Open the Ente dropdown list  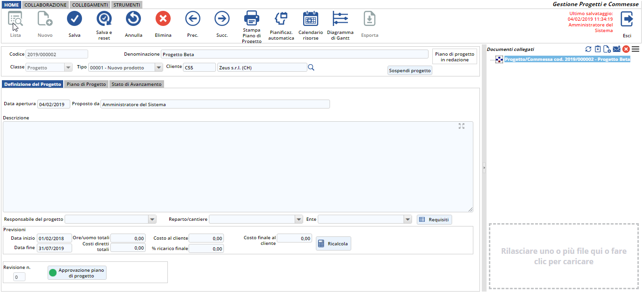pos(408,219)
